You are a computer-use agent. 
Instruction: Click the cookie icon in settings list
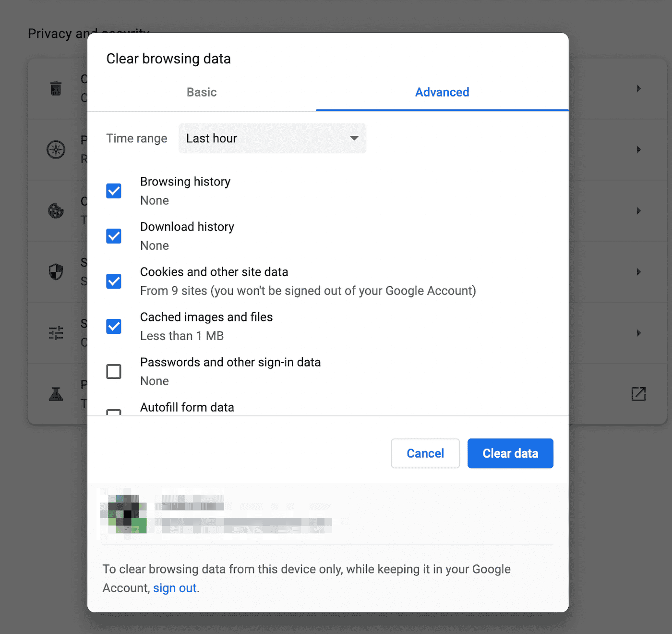(56, 210)
